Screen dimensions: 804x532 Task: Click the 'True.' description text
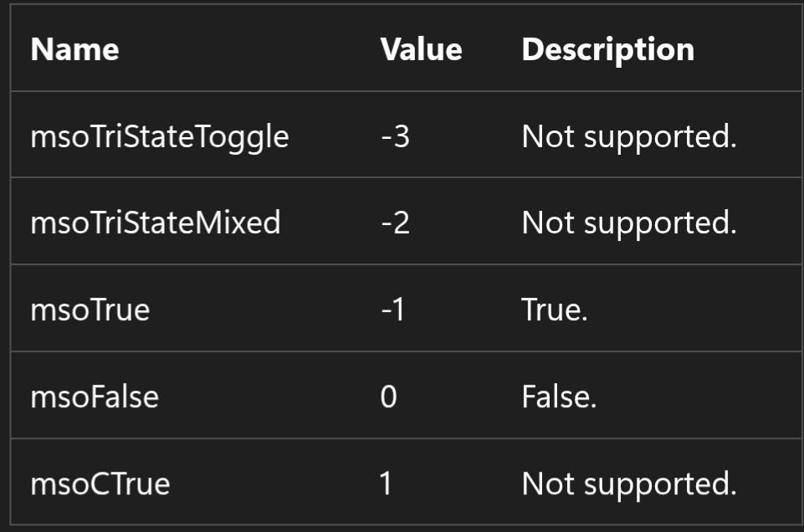(555, 310)
